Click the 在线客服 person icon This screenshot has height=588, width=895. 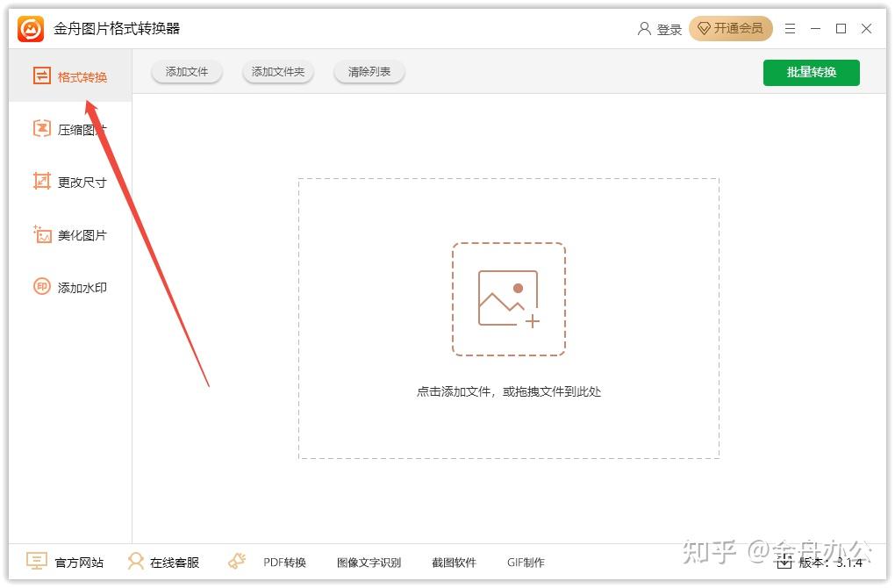[x=135, y=561]
